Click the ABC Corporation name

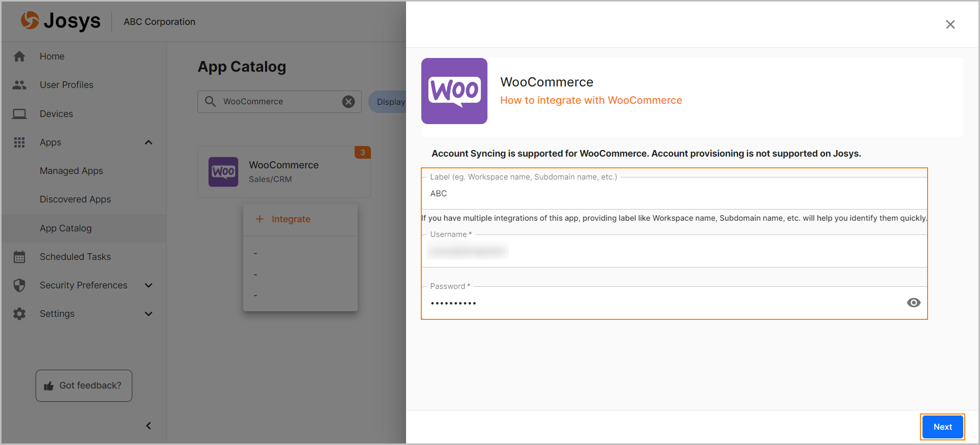[159, 22]
